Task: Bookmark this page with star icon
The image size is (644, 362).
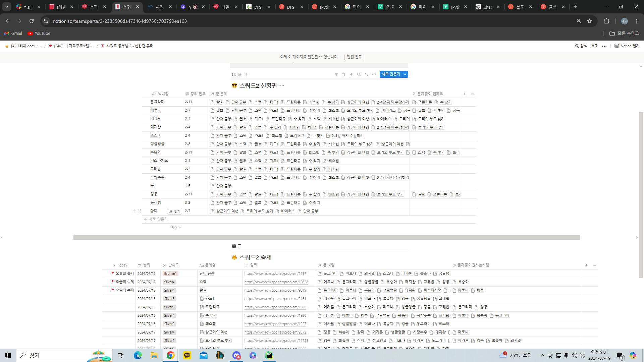Action: 590,21
